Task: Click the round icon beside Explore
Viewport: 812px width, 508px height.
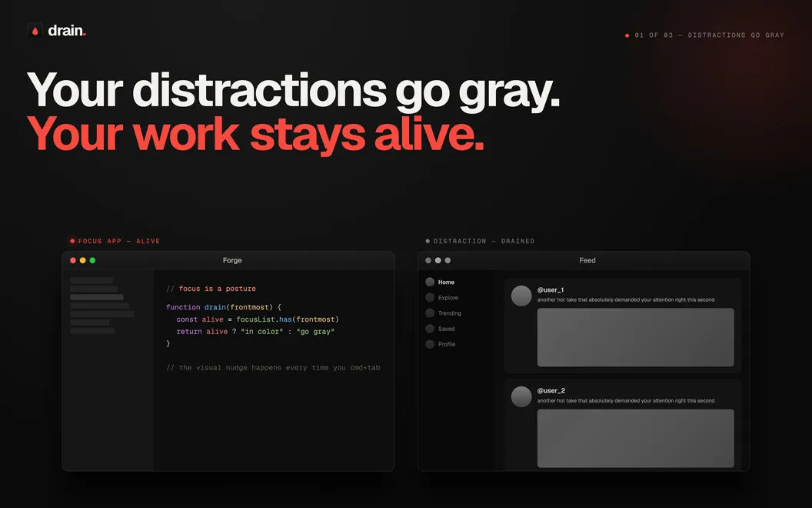Action: [x=430, y=298]
